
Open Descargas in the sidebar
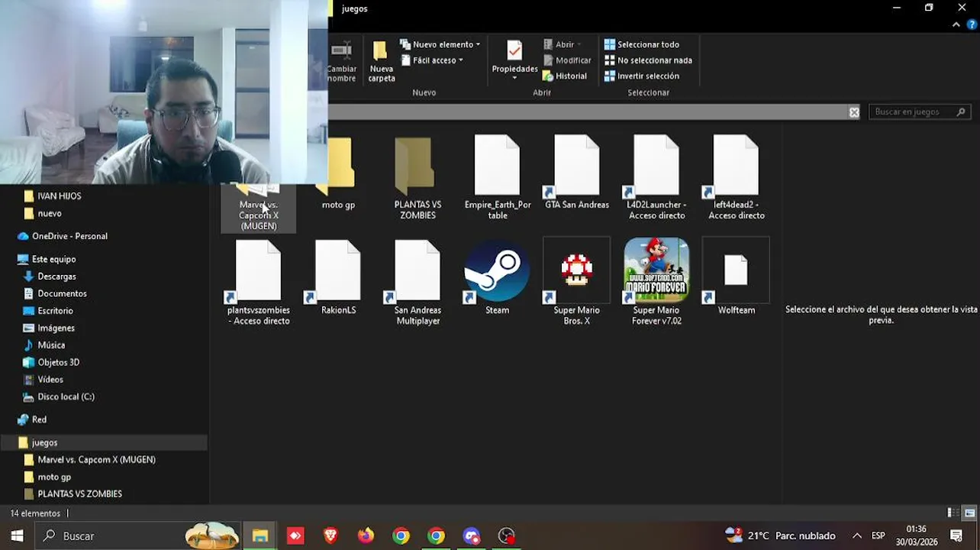(56, 277)
